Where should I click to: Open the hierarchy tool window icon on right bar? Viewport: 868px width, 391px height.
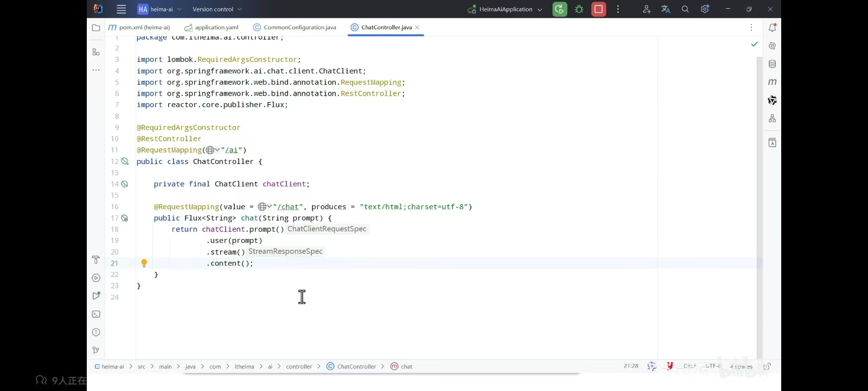click(x=773, y=118)
